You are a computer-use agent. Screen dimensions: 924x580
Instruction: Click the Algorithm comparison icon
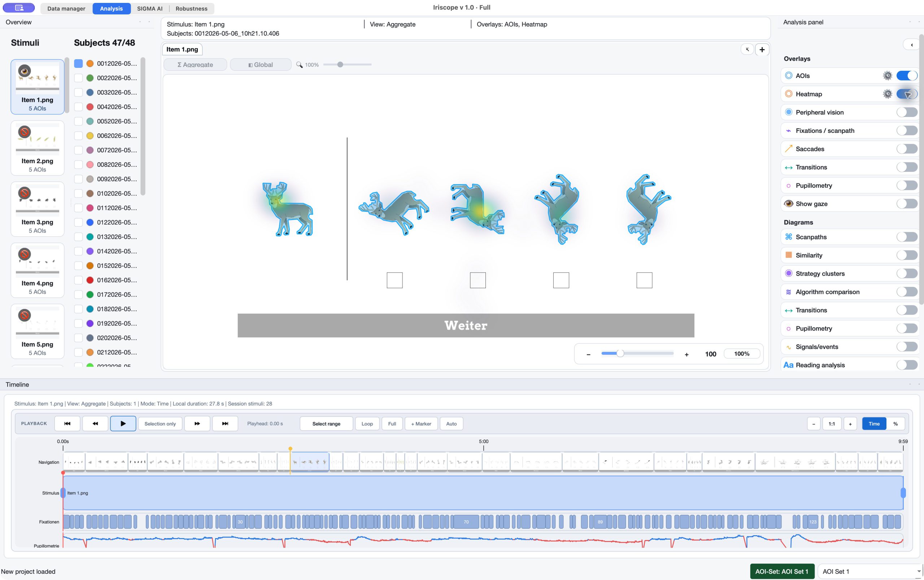click(x=789, y=292)
